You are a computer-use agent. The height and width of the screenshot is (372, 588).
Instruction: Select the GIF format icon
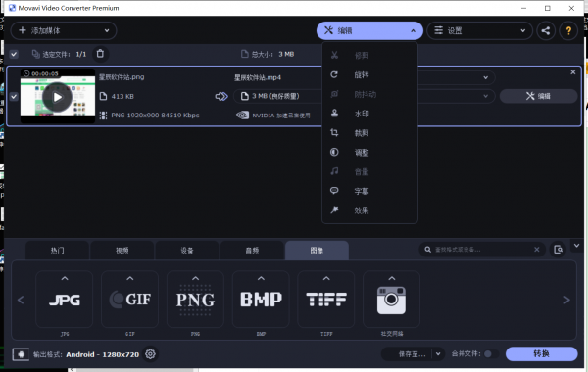[129, 300]
